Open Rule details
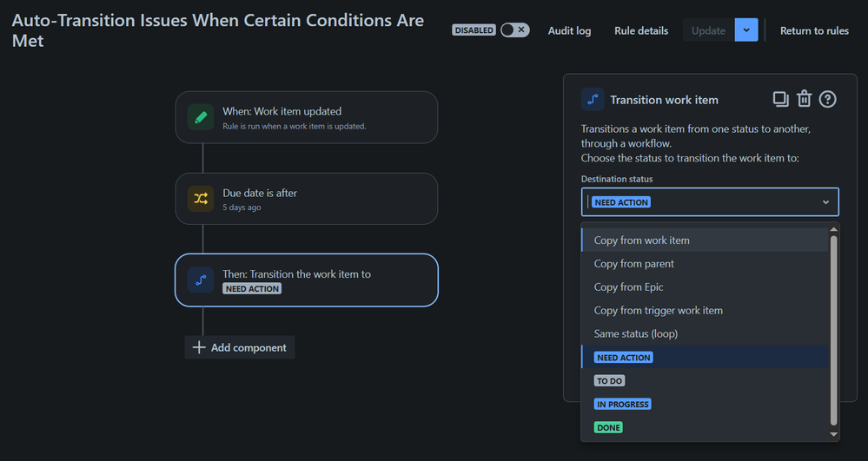 coord(641,31)
